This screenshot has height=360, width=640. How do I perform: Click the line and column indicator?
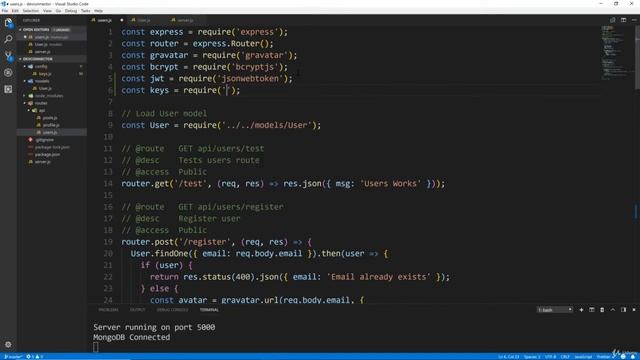pyautogui.click(x=508, y=357)
